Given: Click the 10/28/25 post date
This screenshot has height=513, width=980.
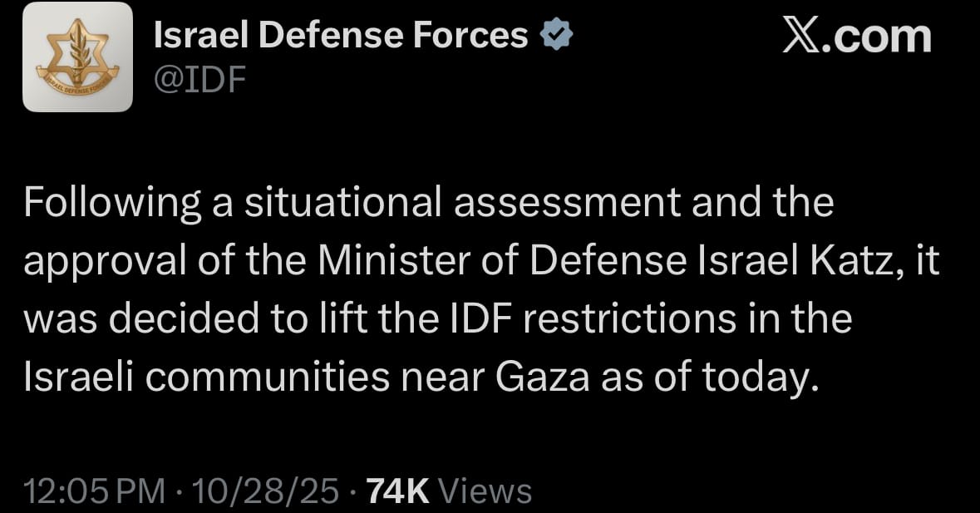Looking at the screenshot, I should pos(264,491).
